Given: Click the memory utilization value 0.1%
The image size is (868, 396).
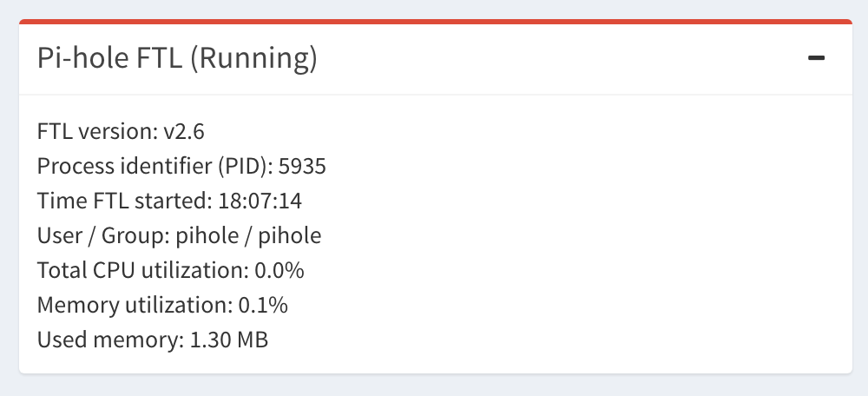Looking at the screenshot, I should pyautogui.click(x=264, y=305).
